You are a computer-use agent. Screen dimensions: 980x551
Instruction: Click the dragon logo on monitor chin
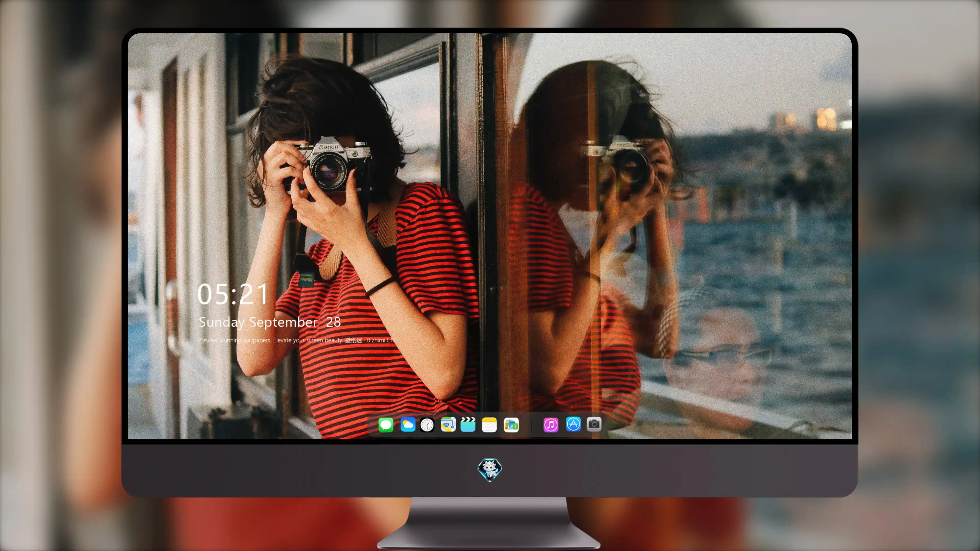(x=490, y=470)
